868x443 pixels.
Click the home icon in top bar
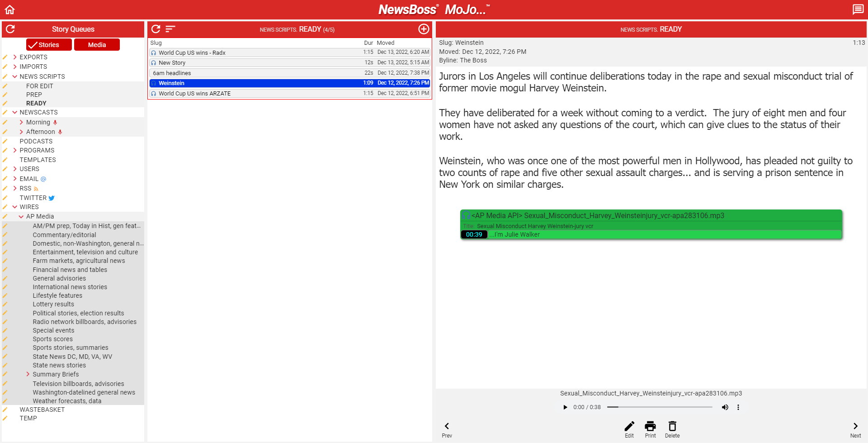coord(10,10)
